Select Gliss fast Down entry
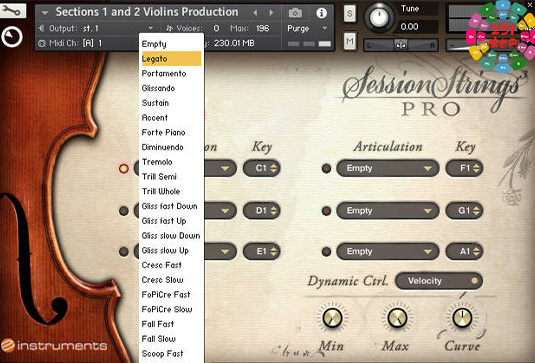This screenshot has height=363, width=535. pyautogui.click(x=171, y=206)
